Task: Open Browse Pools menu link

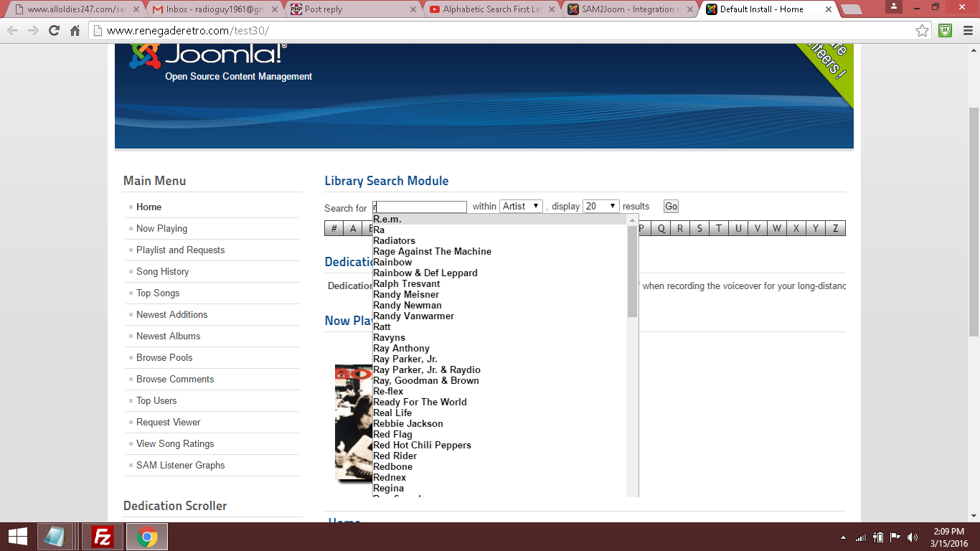Action: [164, 357]
